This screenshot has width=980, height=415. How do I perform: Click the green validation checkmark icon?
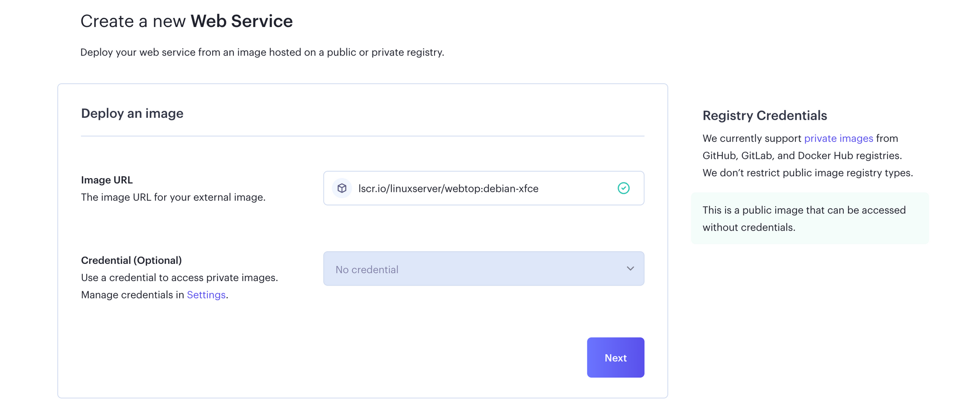pos(623,188)
